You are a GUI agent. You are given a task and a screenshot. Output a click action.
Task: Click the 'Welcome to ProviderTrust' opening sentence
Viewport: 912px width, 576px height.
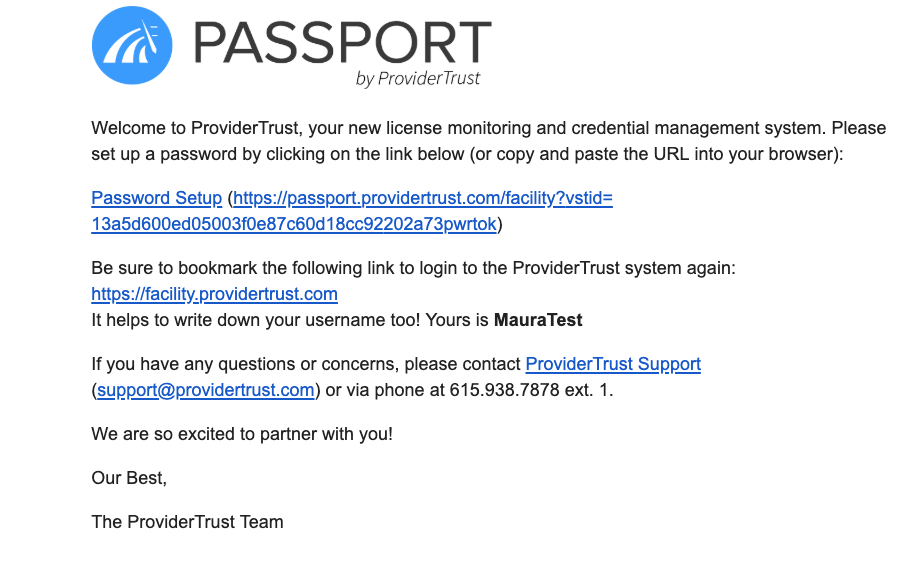point(487,128)
